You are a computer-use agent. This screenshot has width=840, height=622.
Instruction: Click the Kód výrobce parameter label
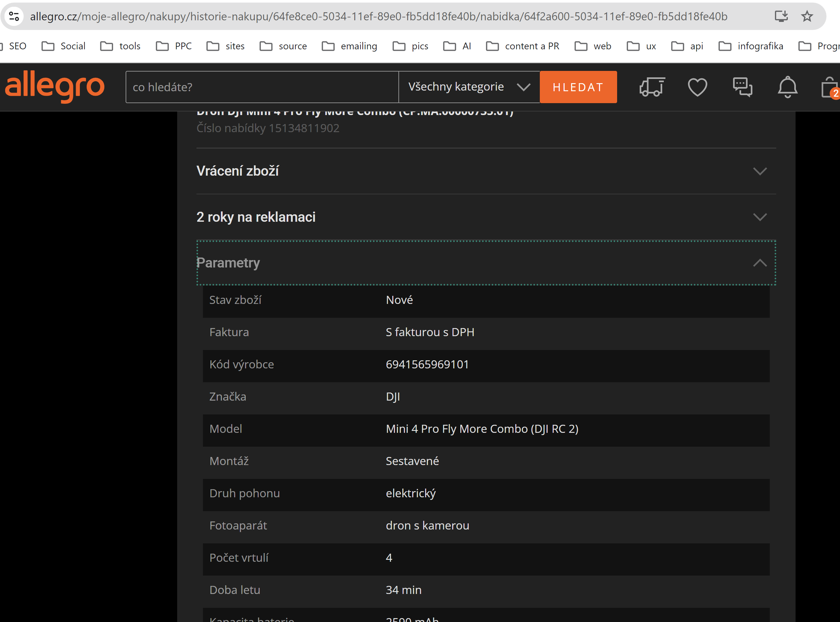[242, 364]
